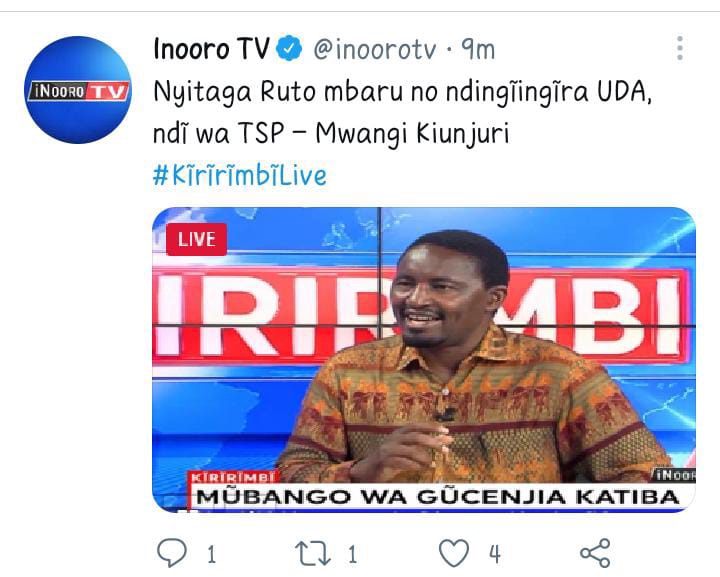The image size is (720, 577).
Task: Open the Inooro TV profile avatar
Action: [x=78, y=90]
